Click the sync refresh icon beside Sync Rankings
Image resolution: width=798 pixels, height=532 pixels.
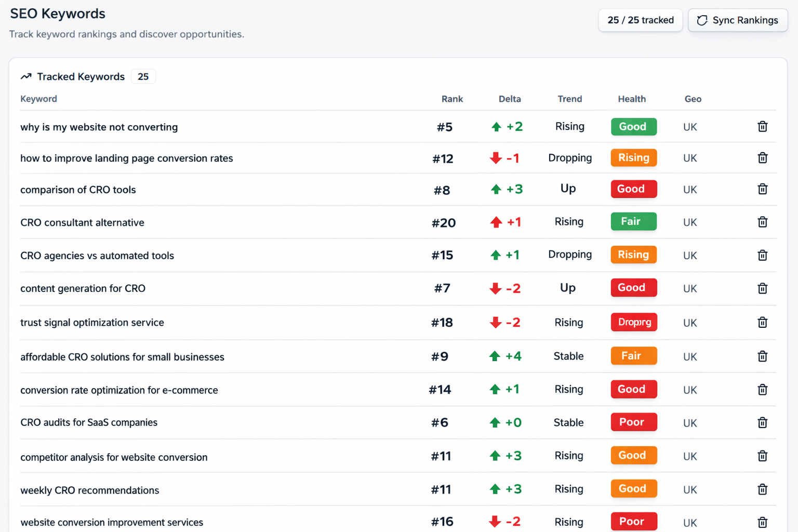click(702, 20)
